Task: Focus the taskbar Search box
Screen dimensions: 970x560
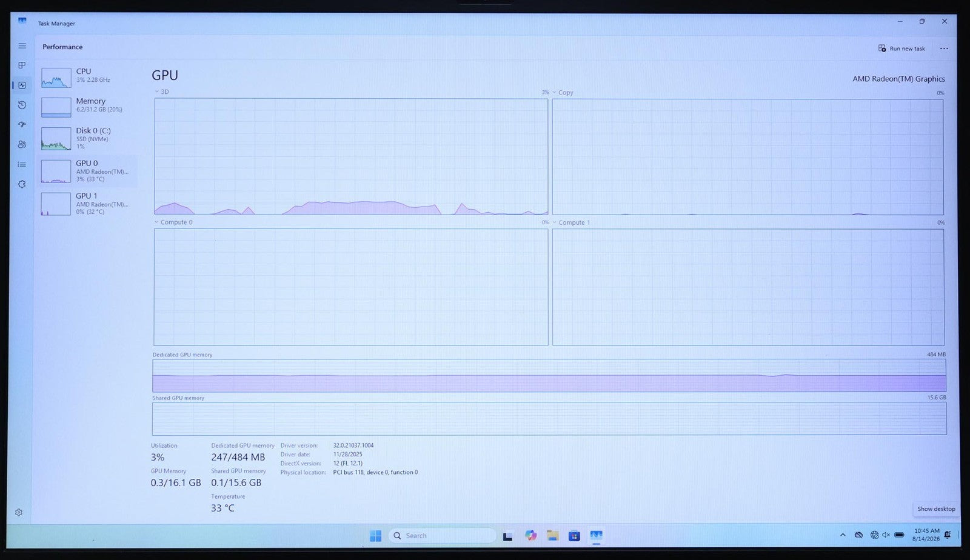Action: (x=442, y=536)
